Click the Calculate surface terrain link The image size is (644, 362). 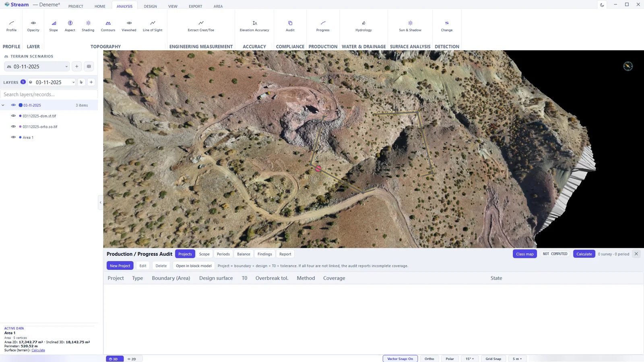coord(38,350)
